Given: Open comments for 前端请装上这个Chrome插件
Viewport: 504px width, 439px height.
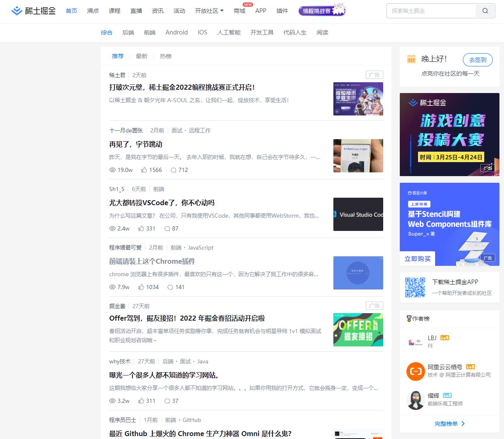Looking at the screenshot, I should point(176,287).
